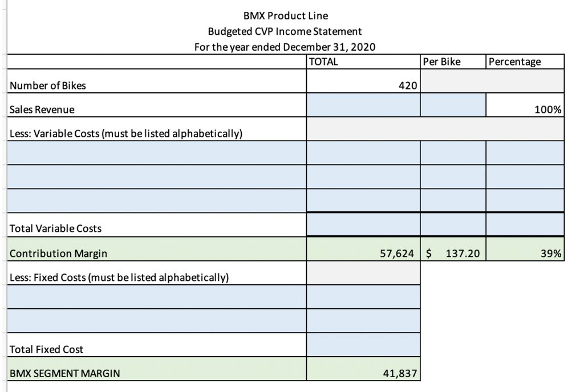
Task: Select the Sales Revenue Per Bike input cell
Action: coord(453,105)
